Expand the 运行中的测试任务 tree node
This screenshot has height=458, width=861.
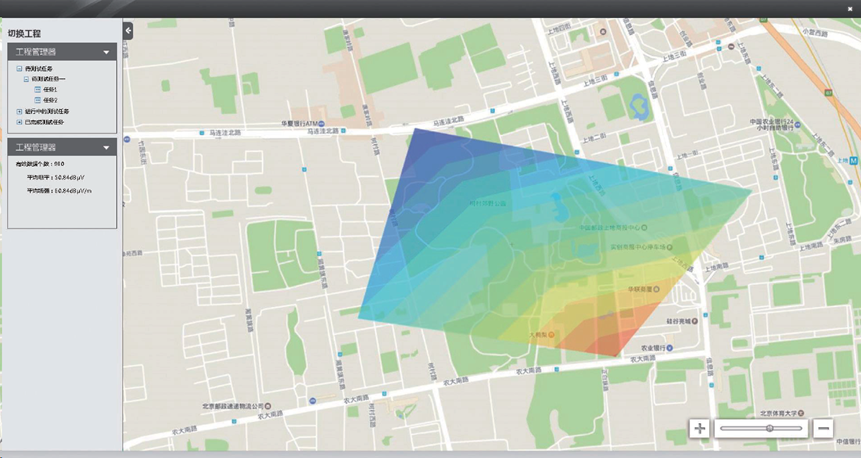click(20, 112)
